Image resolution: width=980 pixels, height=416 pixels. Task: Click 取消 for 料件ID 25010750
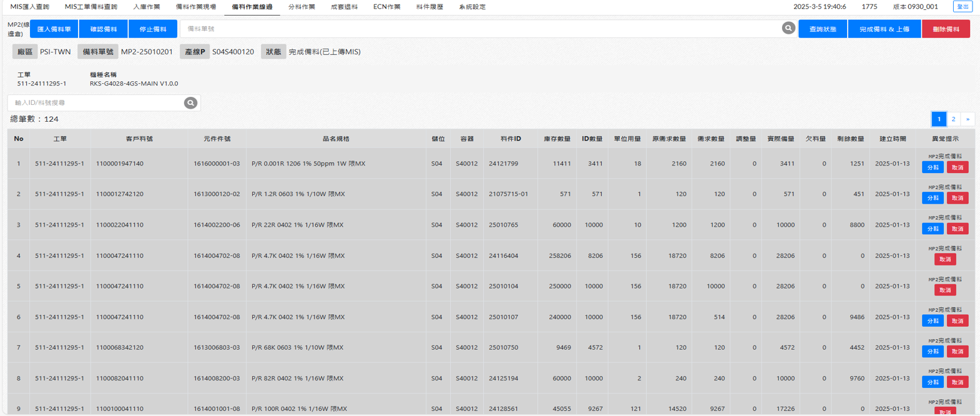[958, 351]
